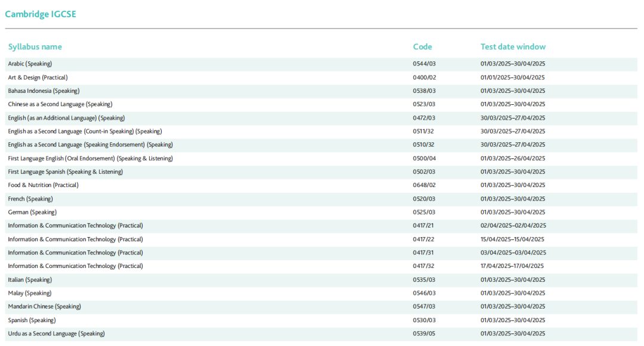Screen dimensions: 644x346
Task: Select ICT practical code 0417/22
Action: 423,239
